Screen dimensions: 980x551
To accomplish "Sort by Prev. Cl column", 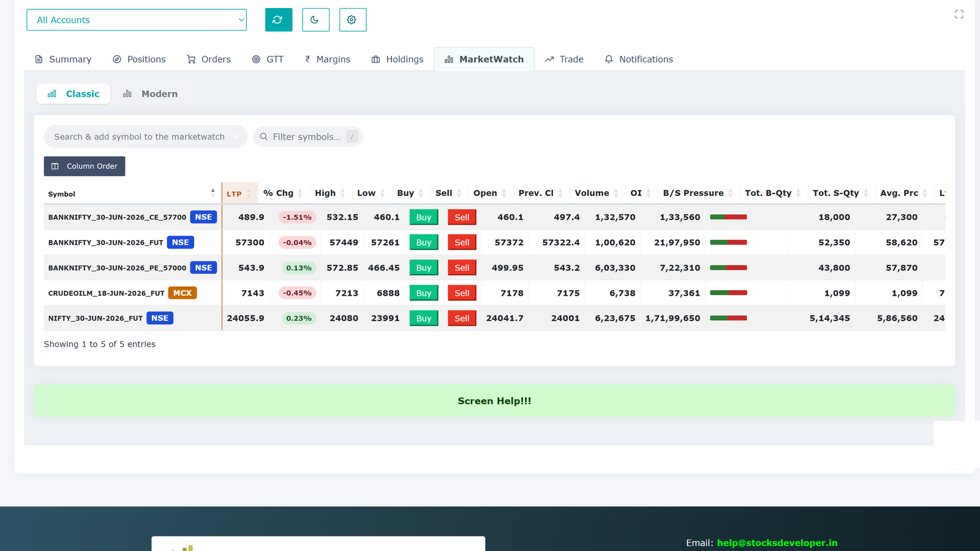I will click(x=541, y=193).
